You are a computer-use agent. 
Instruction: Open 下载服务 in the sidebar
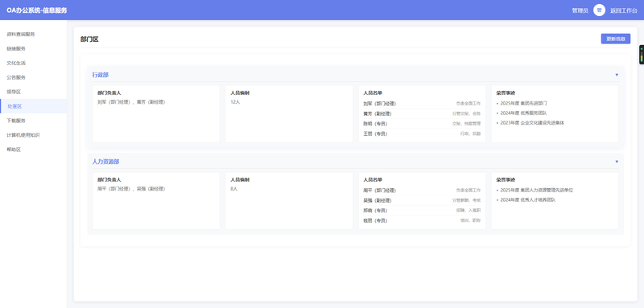tap(33, 121)
